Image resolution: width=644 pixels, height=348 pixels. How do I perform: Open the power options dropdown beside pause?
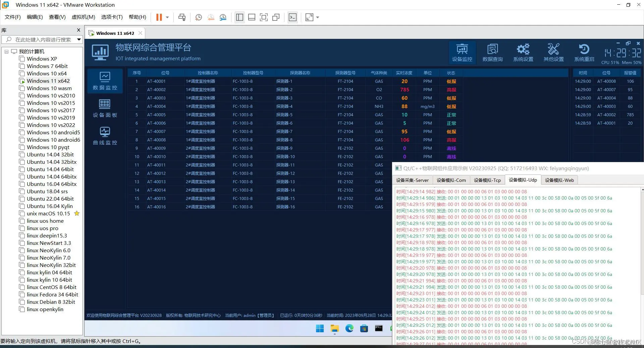(167, 17)
